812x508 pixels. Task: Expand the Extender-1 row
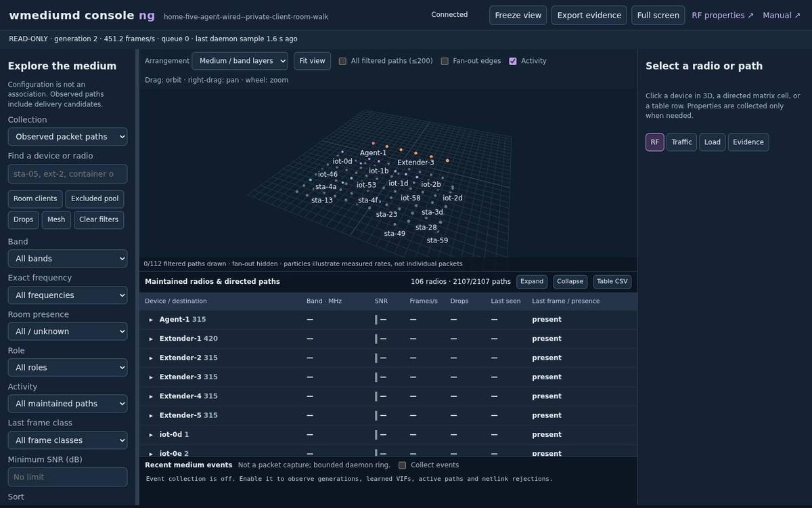pyautogui.click(x=151, y=339)
